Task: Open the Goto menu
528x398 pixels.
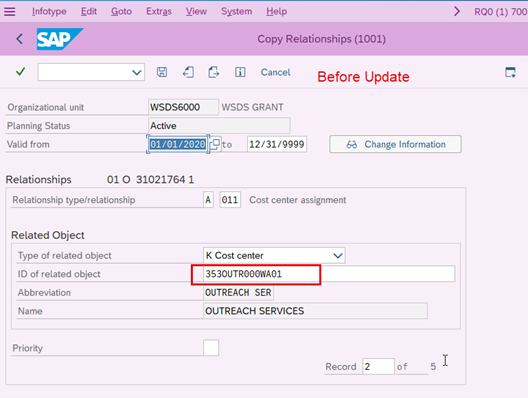Action: [121, 11]
